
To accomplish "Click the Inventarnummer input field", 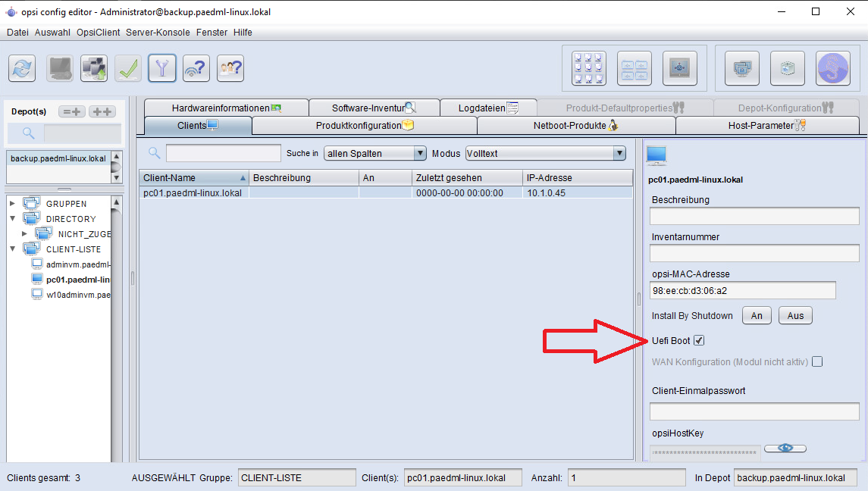I will tap(754, 254).
